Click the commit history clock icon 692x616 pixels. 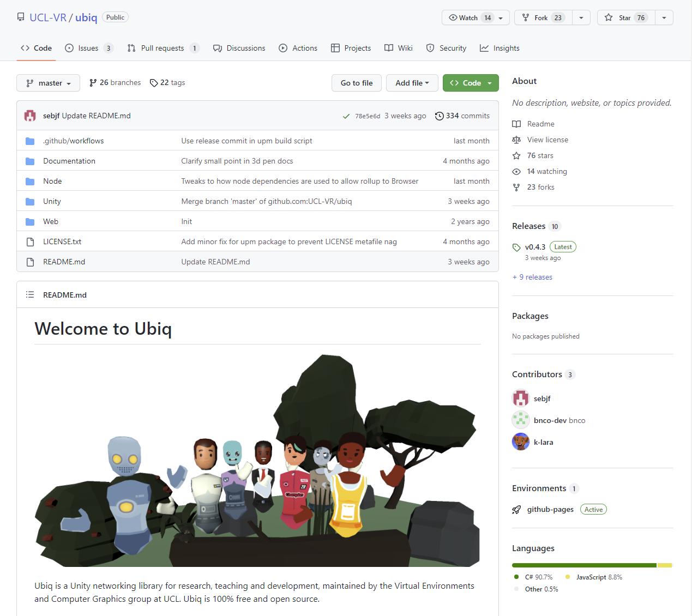pyautogui.click(x=439, y=116)
